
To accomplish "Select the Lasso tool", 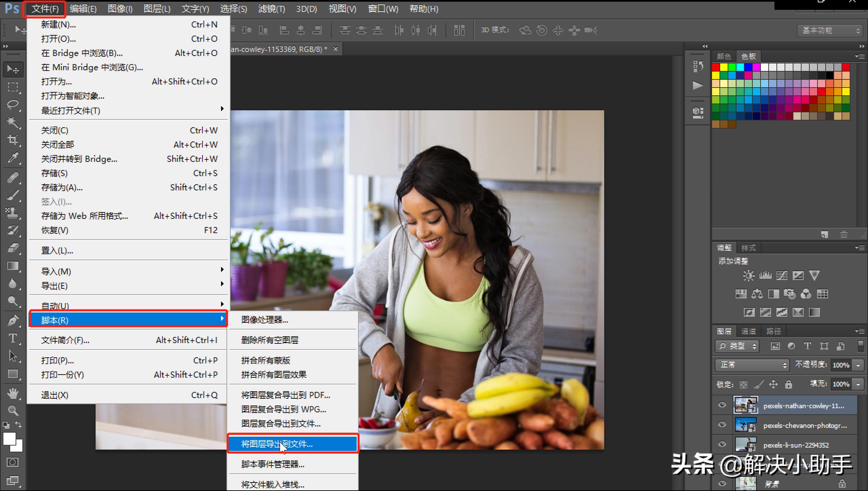I will pyautogui.click(x=13, y=105).
